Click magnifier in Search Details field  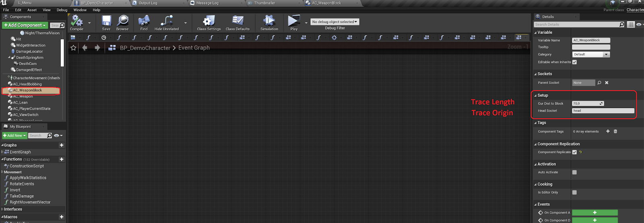[x=621, y=25]
